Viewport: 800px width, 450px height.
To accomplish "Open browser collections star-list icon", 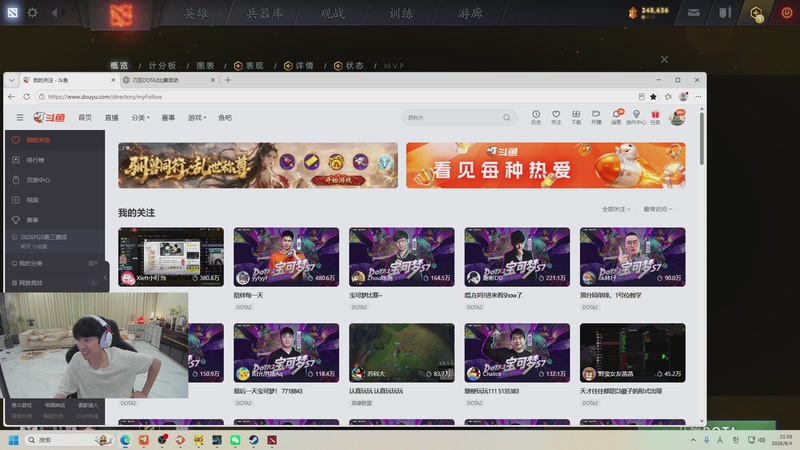I will pyautogui.click(x=668, y=96).
